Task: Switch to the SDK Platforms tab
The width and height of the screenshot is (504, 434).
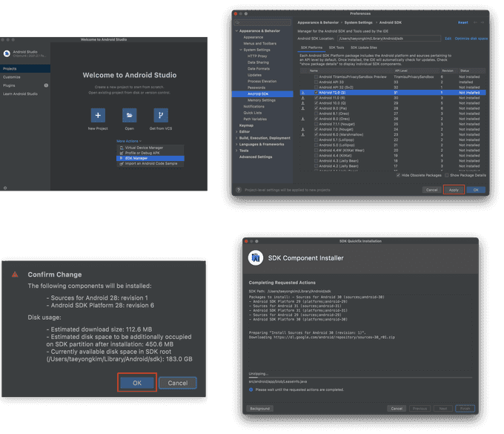Action: click(x=311, y=47)
